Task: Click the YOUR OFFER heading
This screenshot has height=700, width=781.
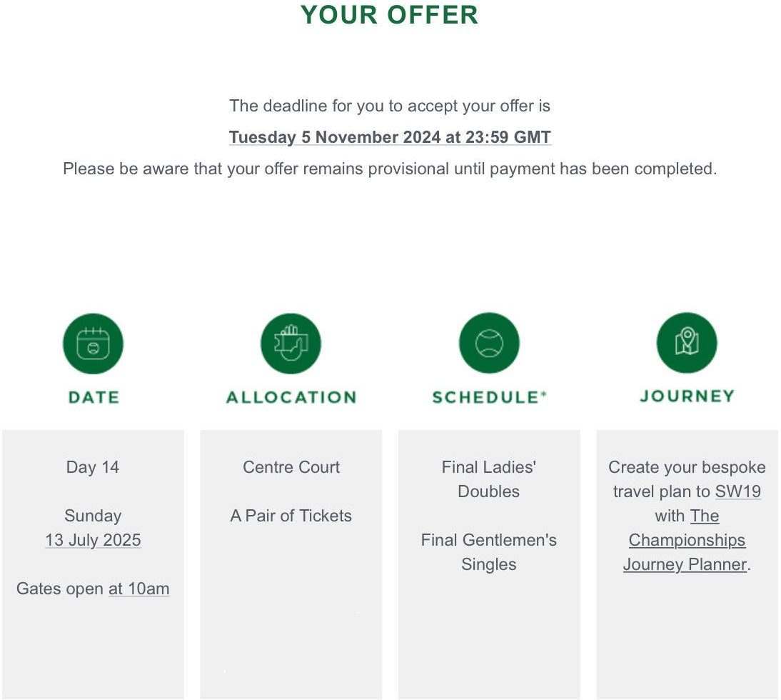Action: [390, 14]
